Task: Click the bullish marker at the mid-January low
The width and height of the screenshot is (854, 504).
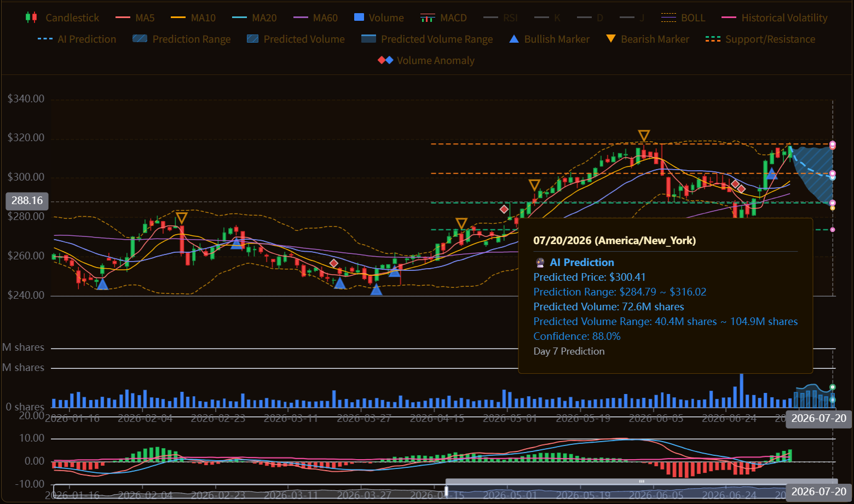Action: 102,283
